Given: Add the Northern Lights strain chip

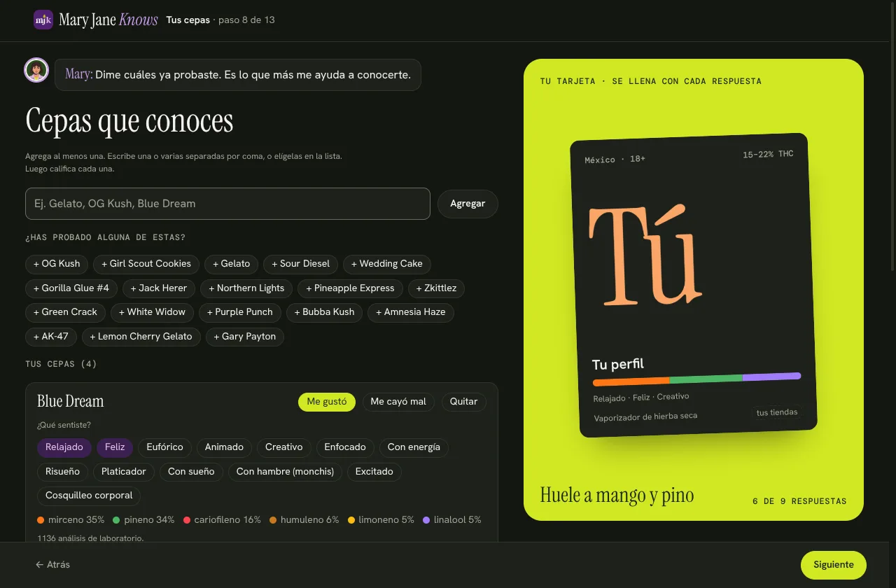Looking at the screenshot, I should tap(246, 288).
